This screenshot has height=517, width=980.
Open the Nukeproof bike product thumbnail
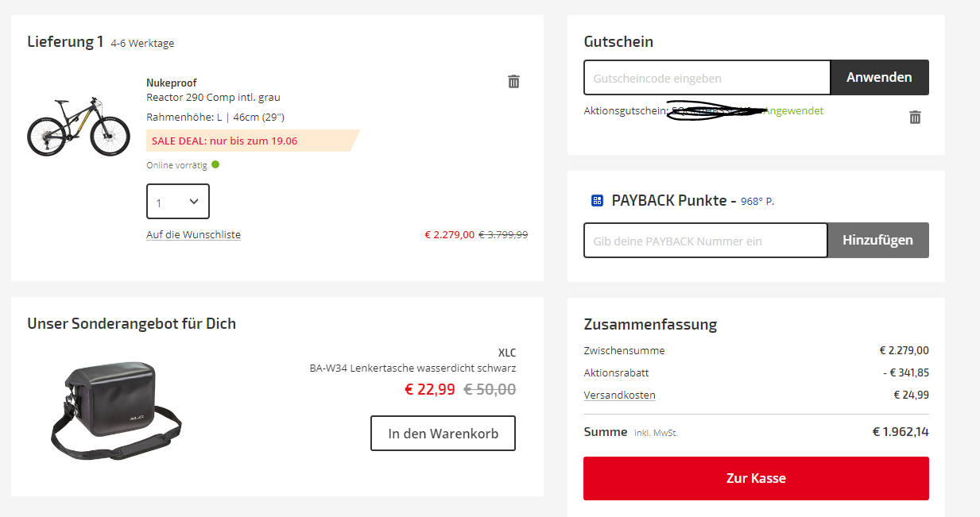coord(78,127)
